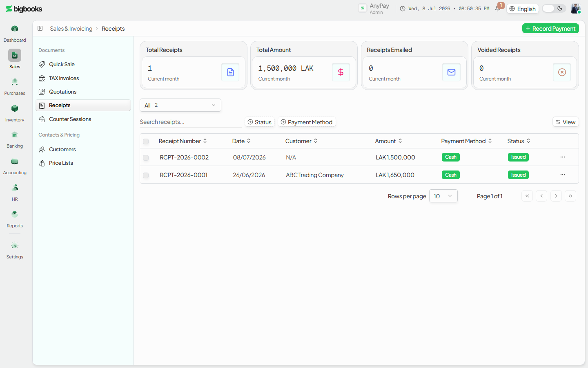This screenshot has width=588, height=368.
Task: Open Counter Sessions menu item
Action: point(83,119)
